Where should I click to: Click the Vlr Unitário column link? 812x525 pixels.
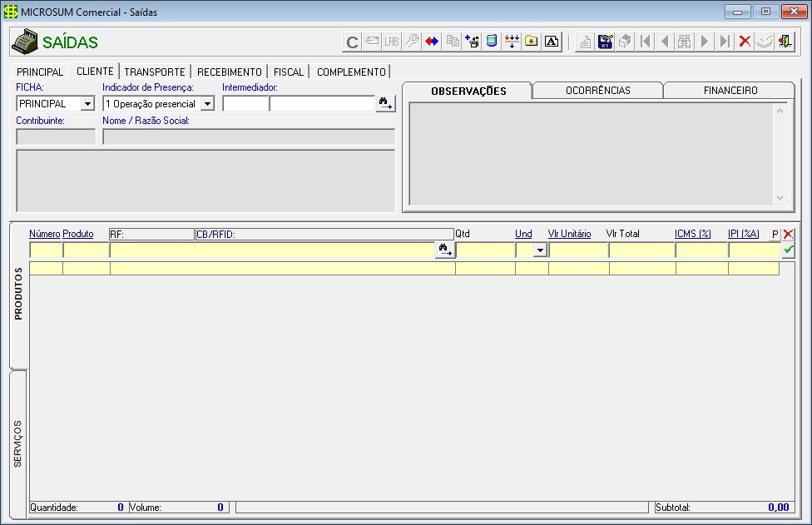569,235
